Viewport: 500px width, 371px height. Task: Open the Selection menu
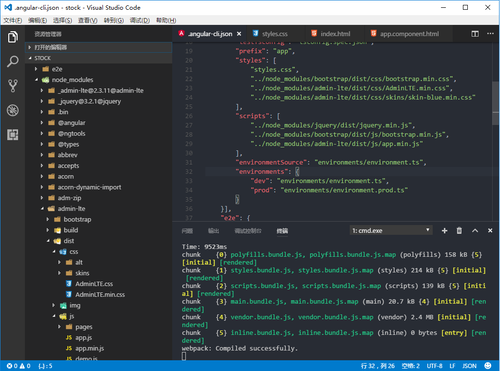(62, 21)
